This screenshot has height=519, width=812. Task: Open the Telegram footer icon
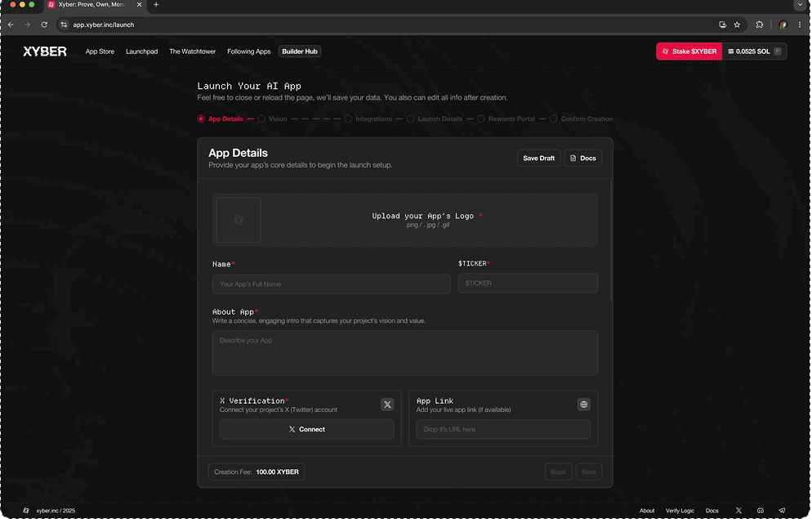tap(782, 511)
